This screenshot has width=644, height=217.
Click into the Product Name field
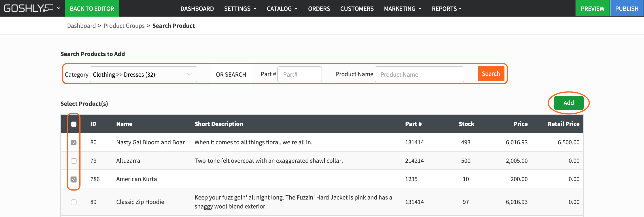(x=419, y=74)
